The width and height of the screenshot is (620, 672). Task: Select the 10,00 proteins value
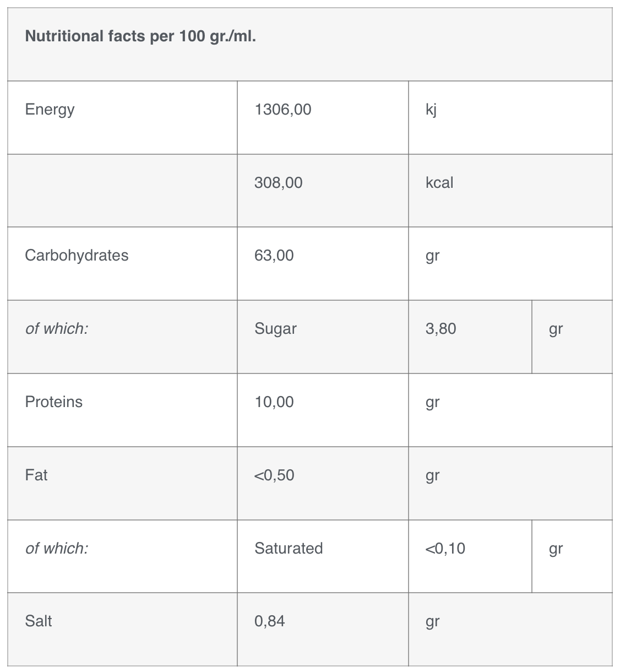pos(274,402)
